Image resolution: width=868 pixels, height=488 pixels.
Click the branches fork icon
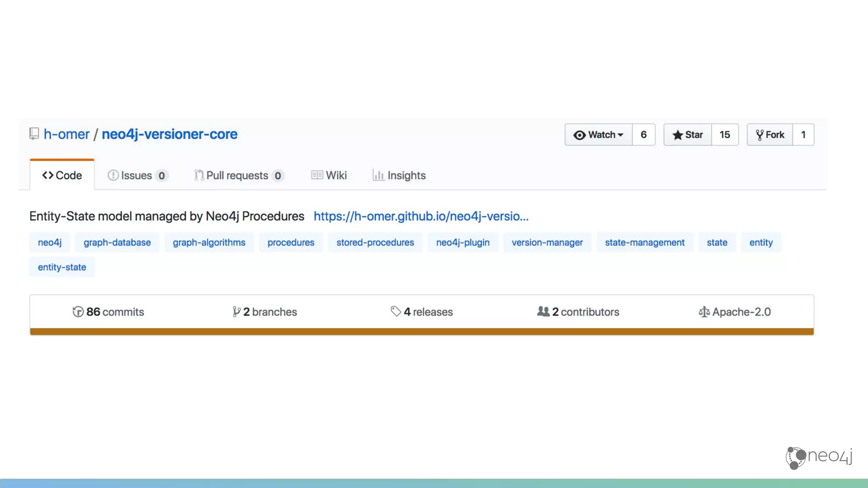click(236, 312)
